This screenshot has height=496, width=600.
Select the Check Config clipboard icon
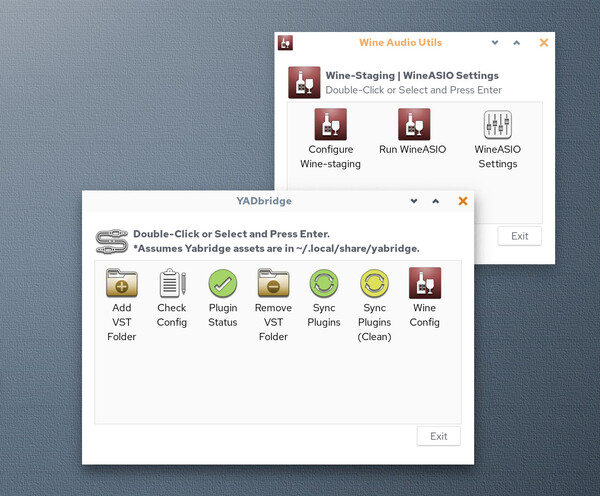click(172, 283)
